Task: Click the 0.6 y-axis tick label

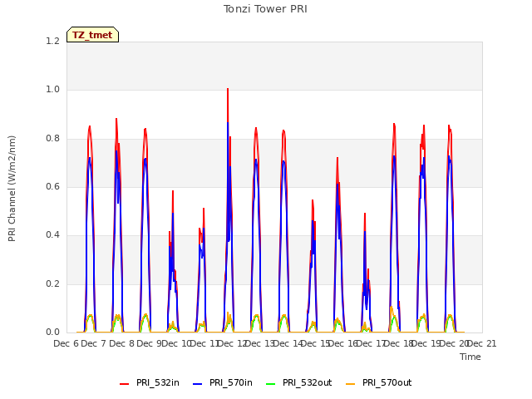Action: (x=52, y=186)
